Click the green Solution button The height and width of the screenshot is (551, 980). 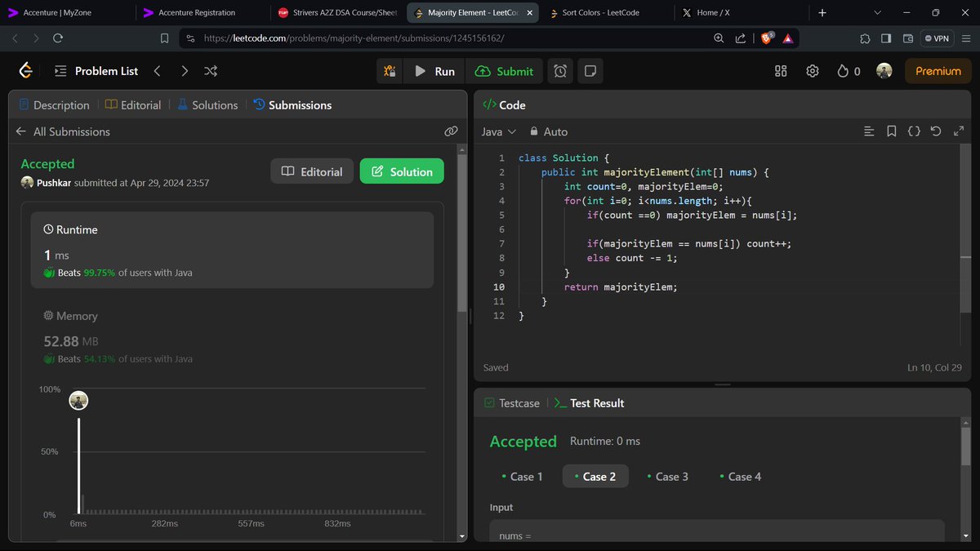click(x=402, y=171)
